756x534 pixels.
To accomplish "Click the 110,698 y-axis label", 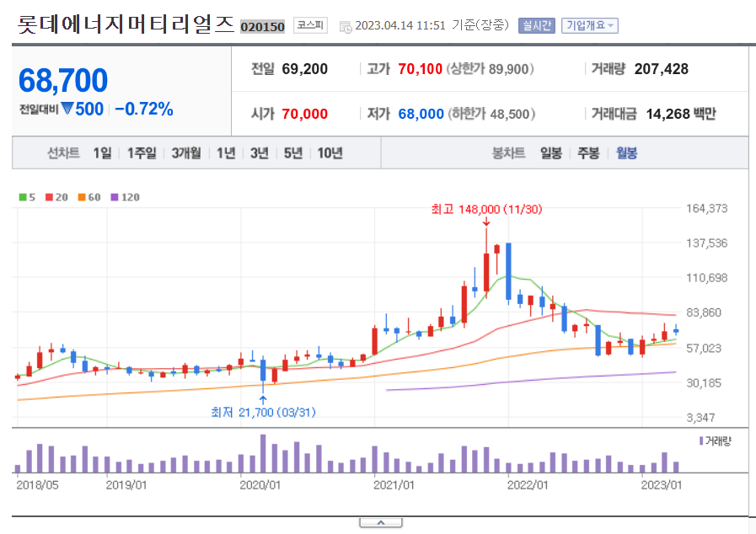I will [707, 278].
